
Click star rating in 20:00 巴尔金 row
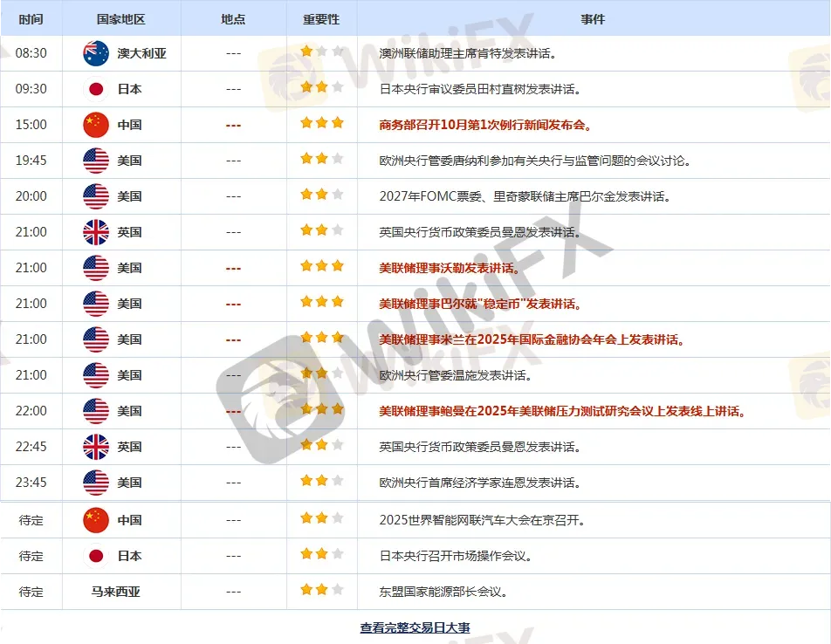click(322, 195)
